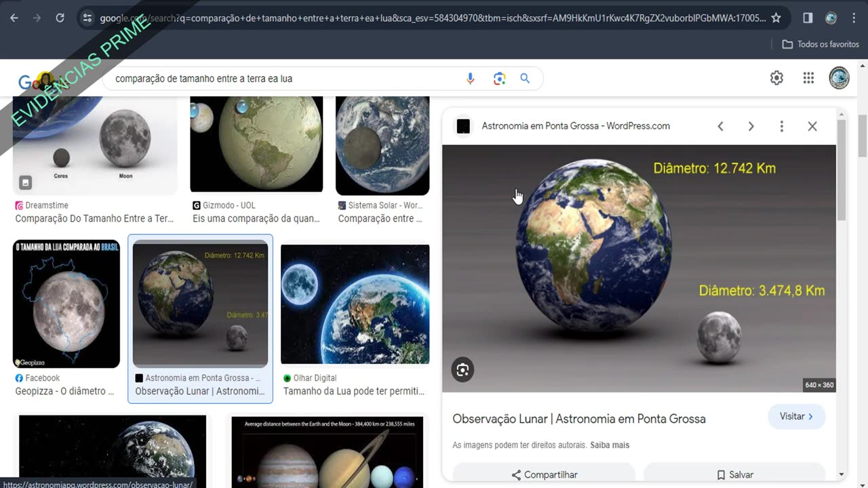Screen dimensions: 868x488
Task: Select Gizmodo UOL Earth thumbnail
Action: pyautogui.click(x=256, y=144)
